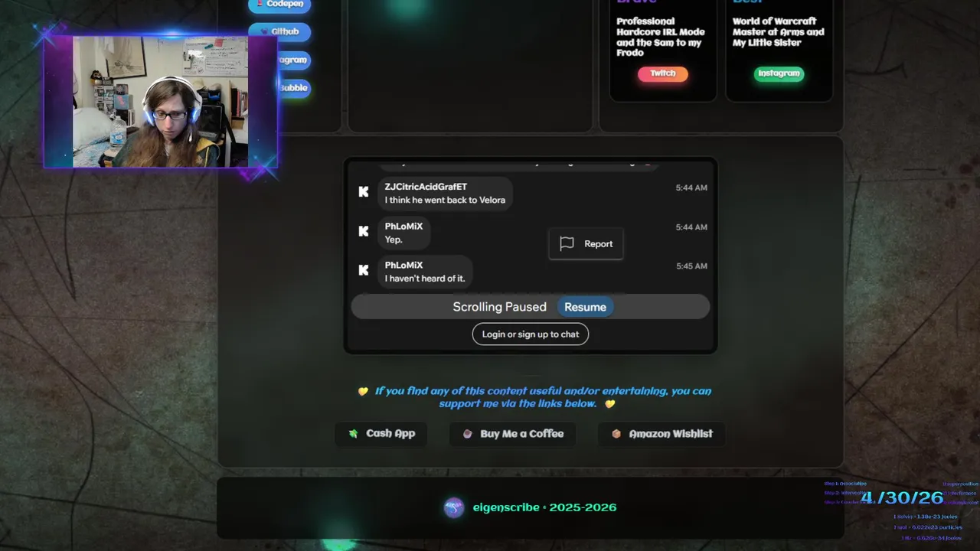This screenshot has width=980, height=551.
Task: Click the Report popup option
Action: (x=586, y=244)
